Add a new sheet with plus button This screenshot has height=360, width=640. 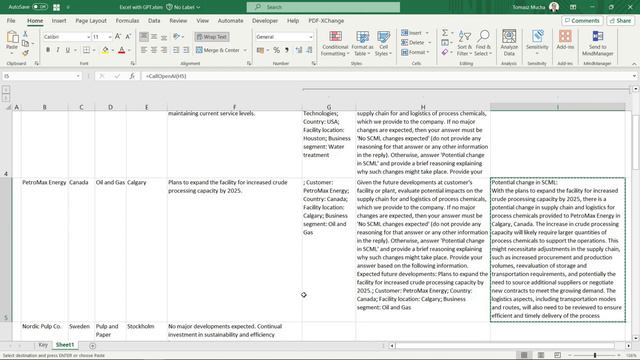93,346
